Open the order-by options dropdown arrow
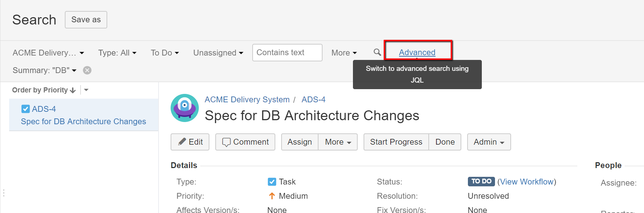The image size is (644, 213). coord(86,90)
